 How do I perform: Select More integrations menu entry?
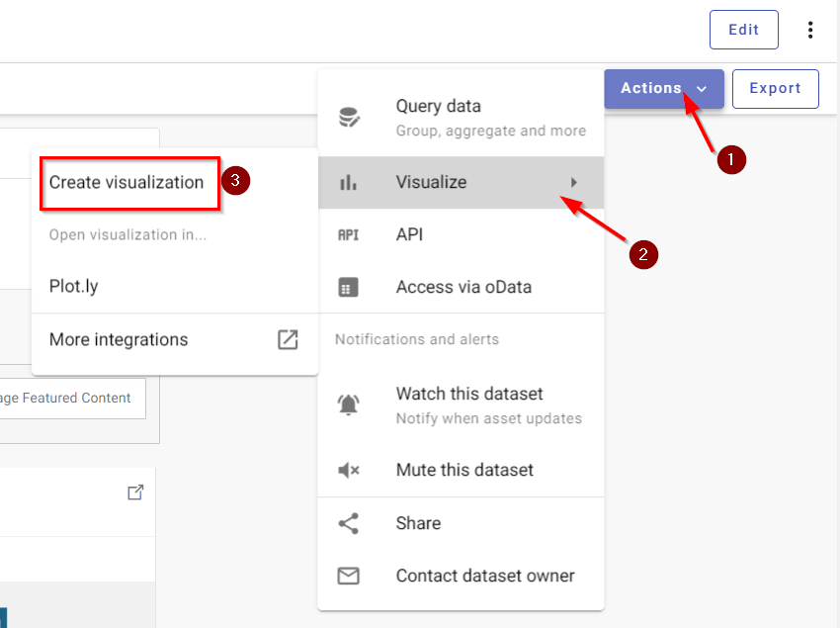119,340
